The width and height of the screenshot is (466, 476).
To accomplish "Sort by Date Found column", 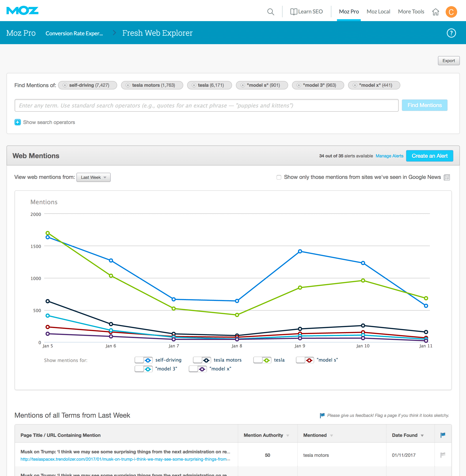I will click(x=408, y=435).
